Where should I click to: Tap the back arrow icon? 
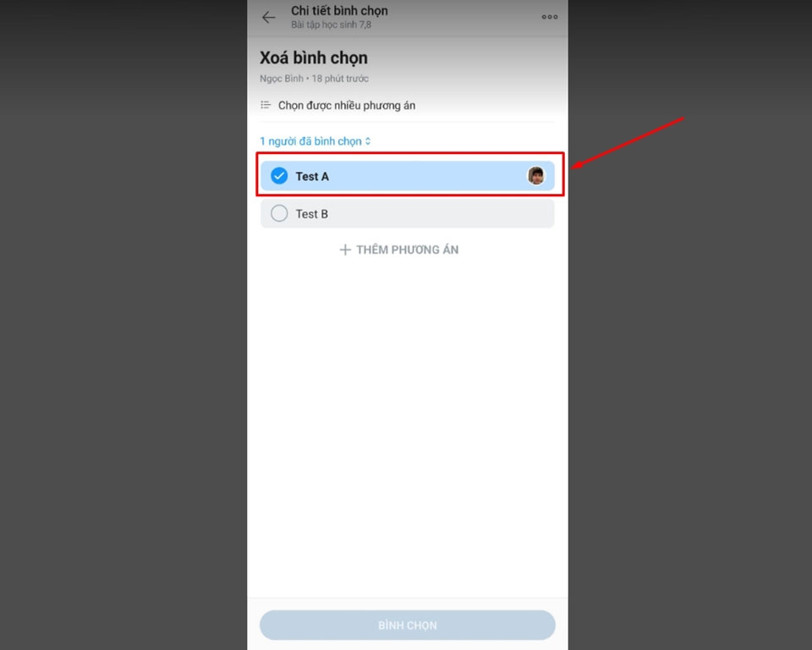click(268, 17)
